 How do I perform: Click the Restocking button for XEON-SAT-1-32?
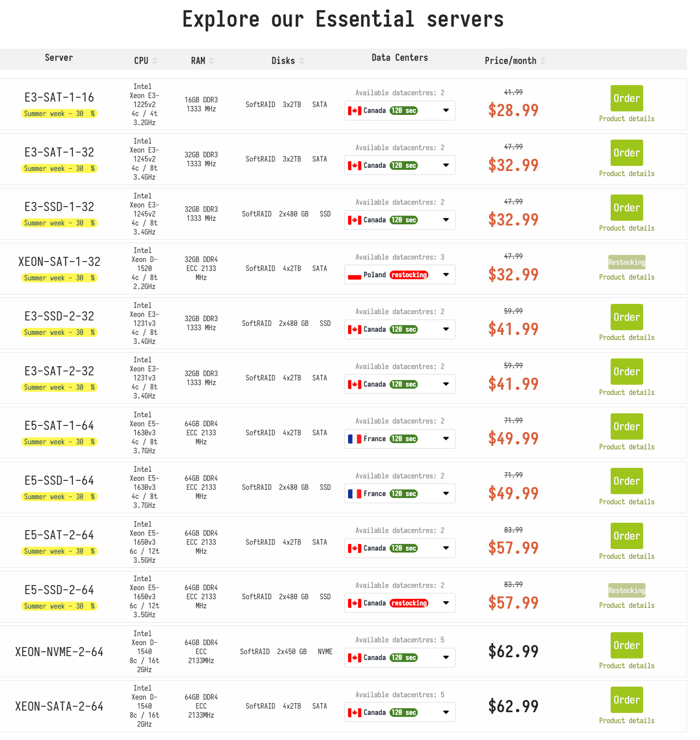[x=626, y=262]
